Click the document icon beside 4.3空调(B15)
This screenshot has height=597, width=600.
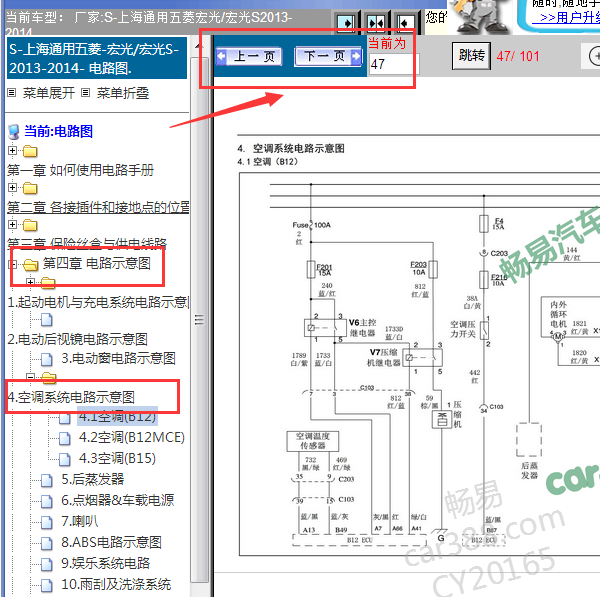64,459
